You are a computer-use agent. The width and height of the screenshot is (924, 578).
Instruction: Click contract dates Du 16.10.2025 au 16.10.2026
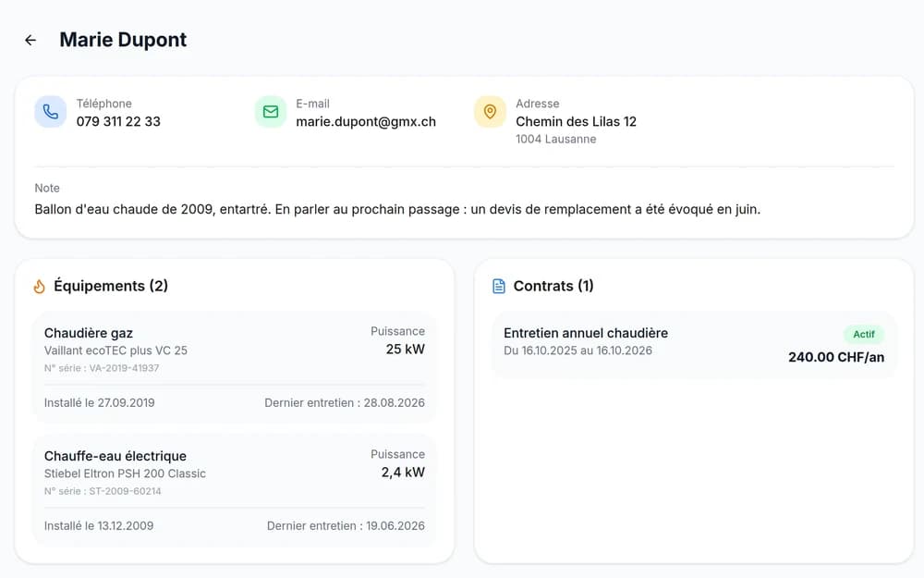point(578,350)
